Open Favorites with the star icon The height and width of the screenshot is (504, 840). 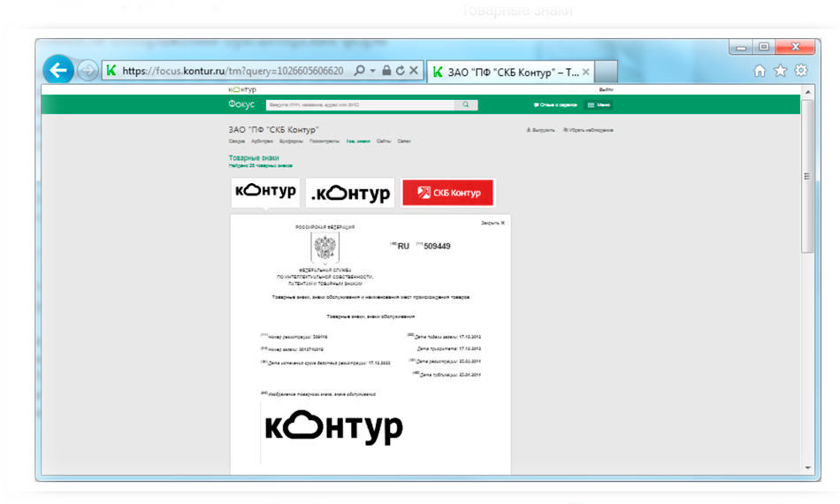[x=781, y=71]
